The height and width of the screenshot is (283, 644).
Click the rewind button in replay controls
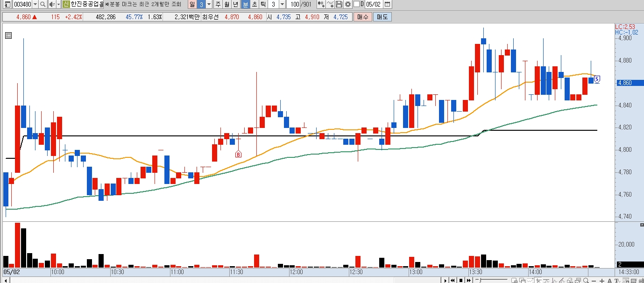453,280
